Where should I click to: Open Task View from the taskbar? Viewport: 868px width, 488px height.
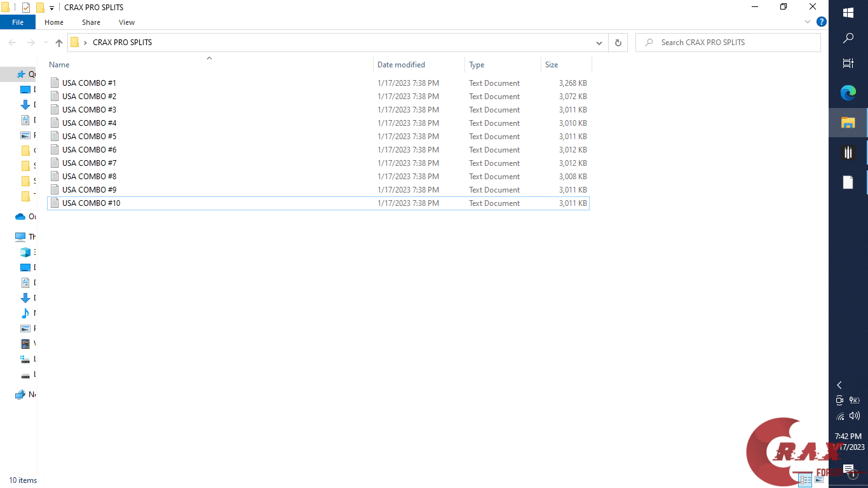coord(848,63)
